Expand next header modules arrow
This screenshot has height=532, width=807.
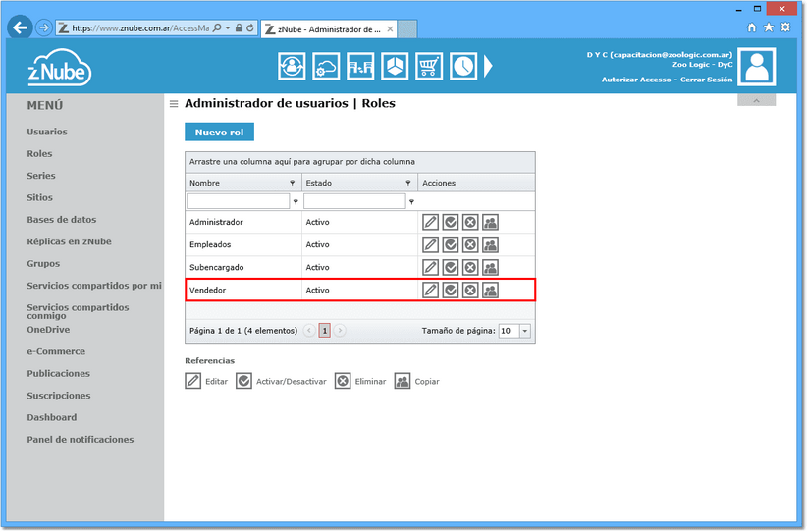click(x=488, y=66)
